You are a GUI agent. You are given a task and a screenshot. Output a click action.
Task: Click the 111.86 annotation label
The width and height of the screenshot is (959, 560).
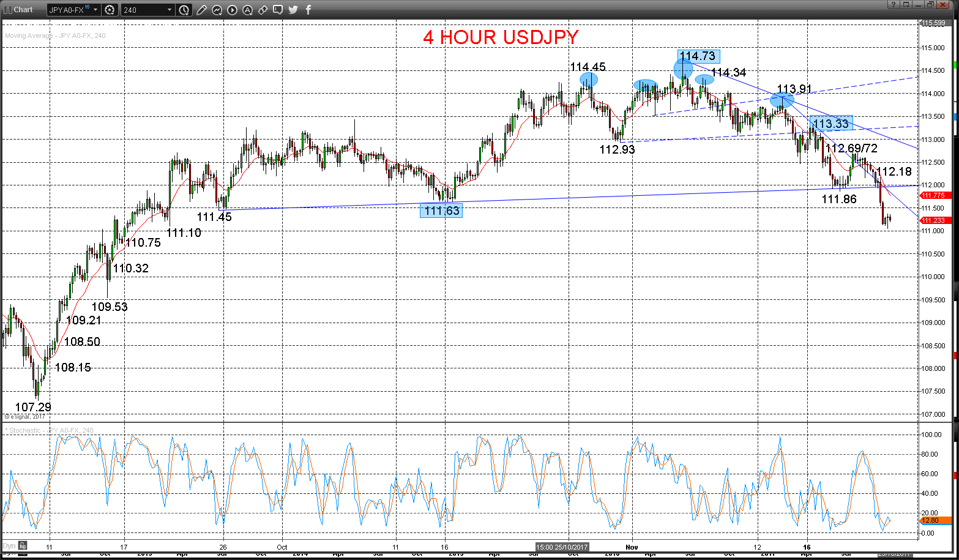coord(839,199)
